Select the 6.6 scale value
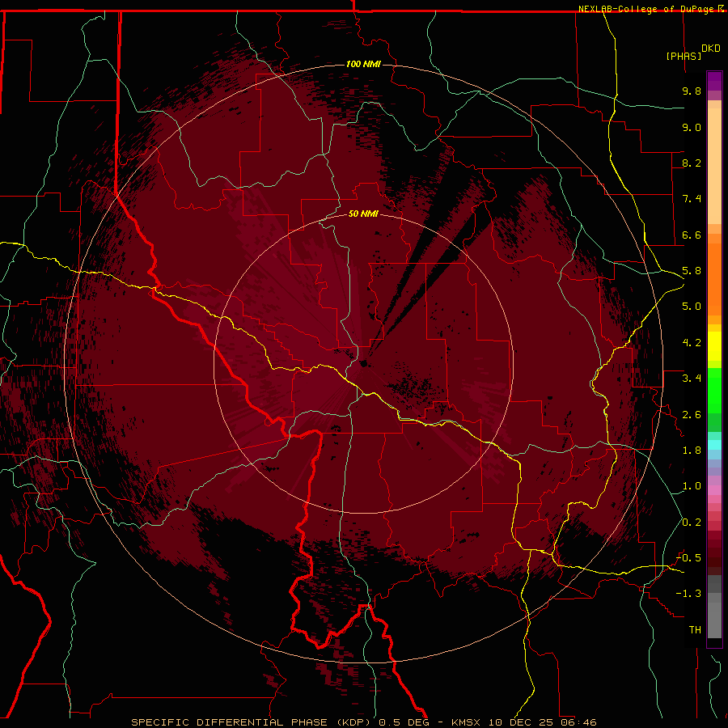The height and width of the screenshot is (728, 728). (692, 235)
